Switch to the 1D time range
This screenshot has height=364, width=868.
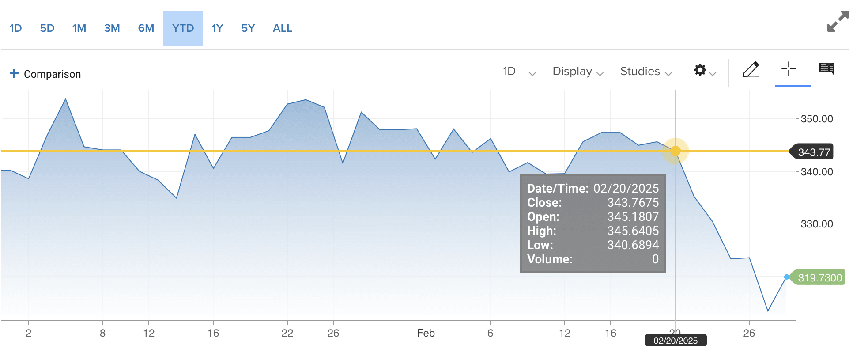tap(15, 28)
